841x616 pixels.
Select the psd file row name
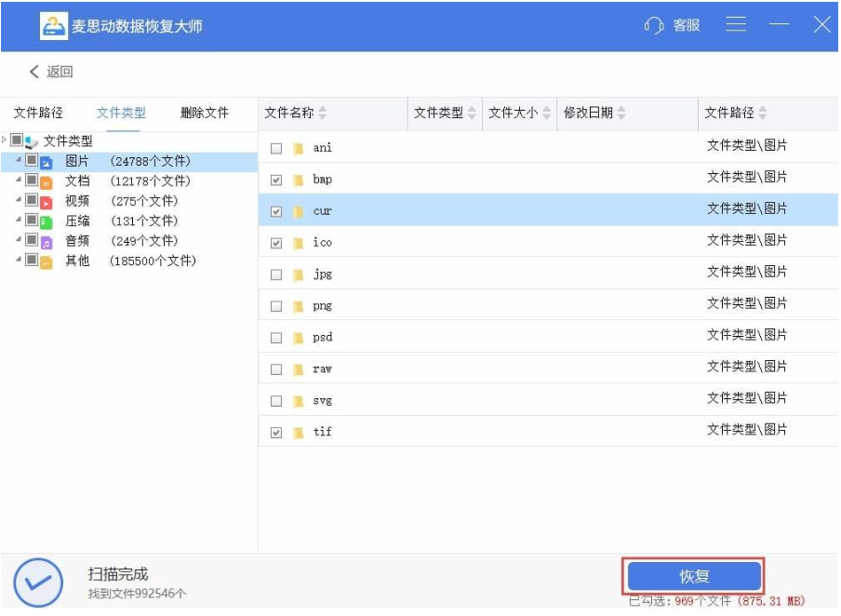point(322,338)
